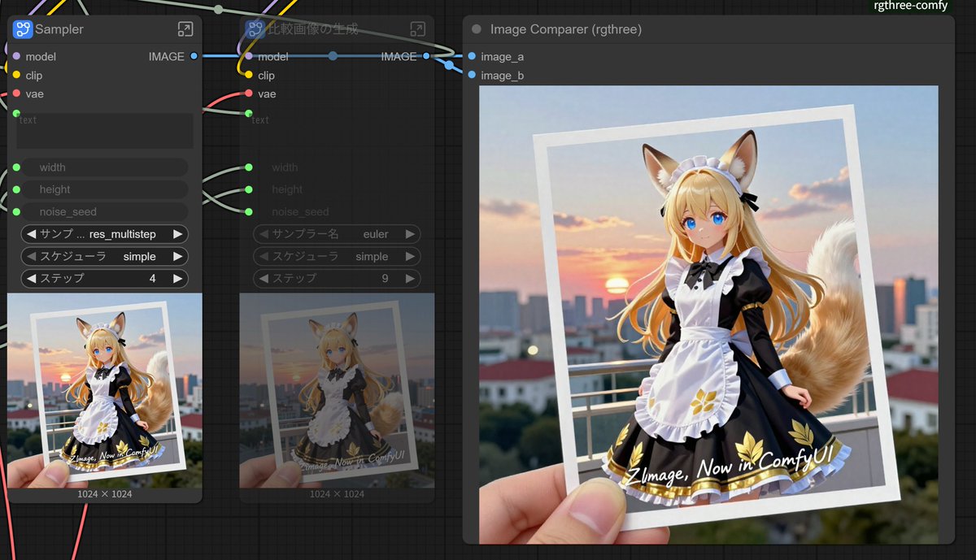Open the 比較画像の生成 node expand icon
This screenshot has height=560, width=976.
point(417,29)
